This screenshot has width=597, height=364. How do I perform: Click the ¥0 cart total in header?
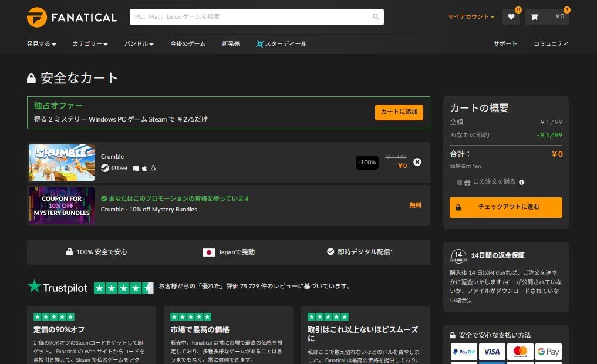click(559, 16)
